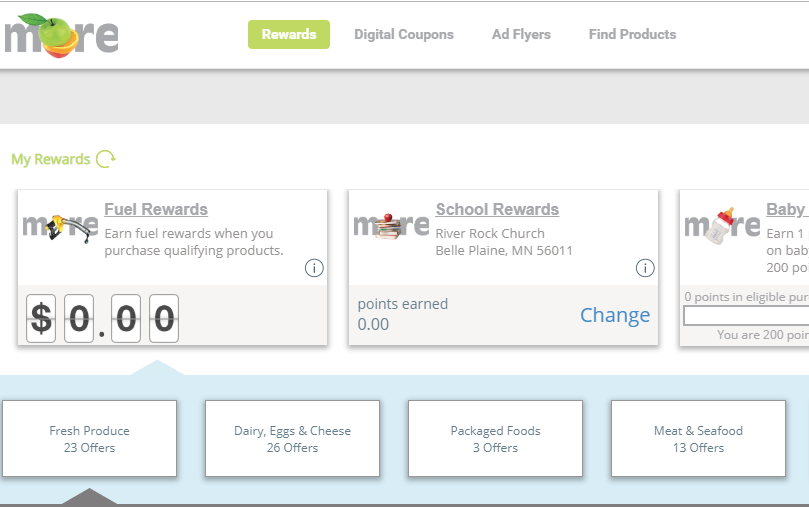The image size is (809, 507).
Task: Switch to the Rewards tab
Action: [289, 34]
